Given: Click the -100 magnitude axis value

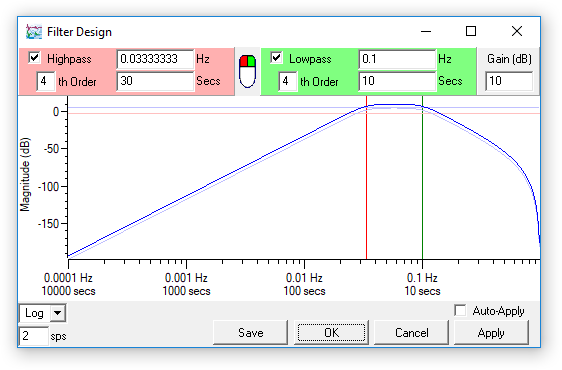Looking at the screenshot, I should (48, 186).
